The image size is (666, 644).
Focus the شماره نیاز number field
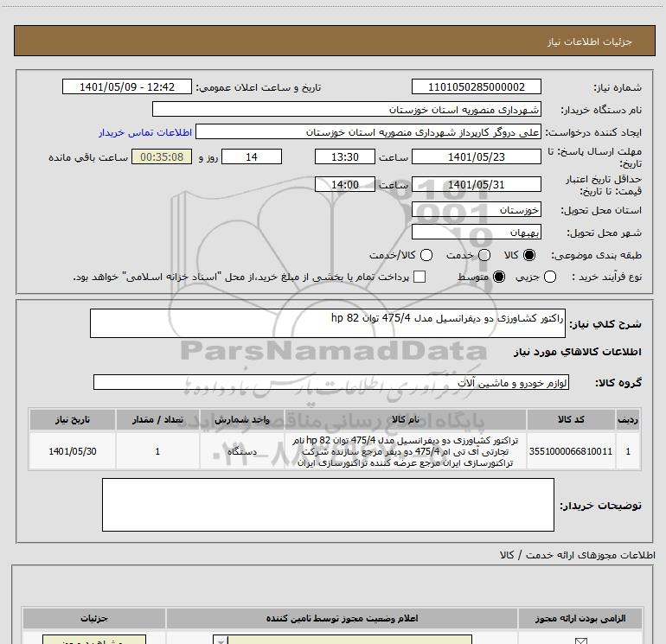pos(476,86)
